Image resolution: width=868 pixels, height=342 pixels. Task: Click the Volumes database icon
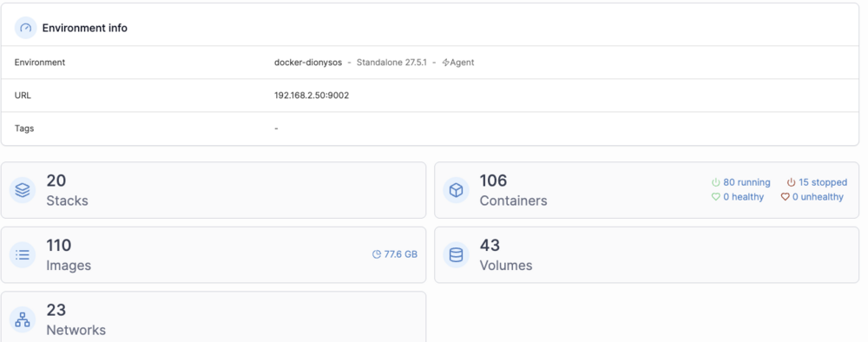pyautogui.click(x=457, y=255)
